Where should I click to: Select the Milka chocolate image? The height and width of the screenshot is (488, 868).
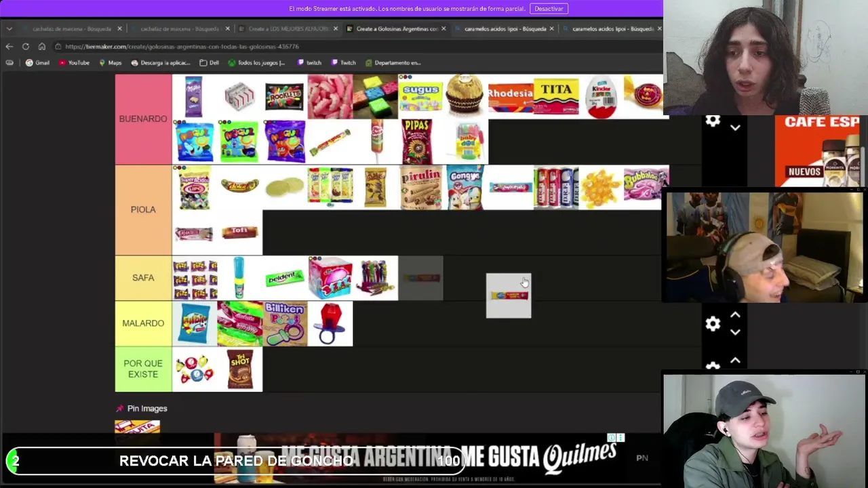[x=195, y=96]
